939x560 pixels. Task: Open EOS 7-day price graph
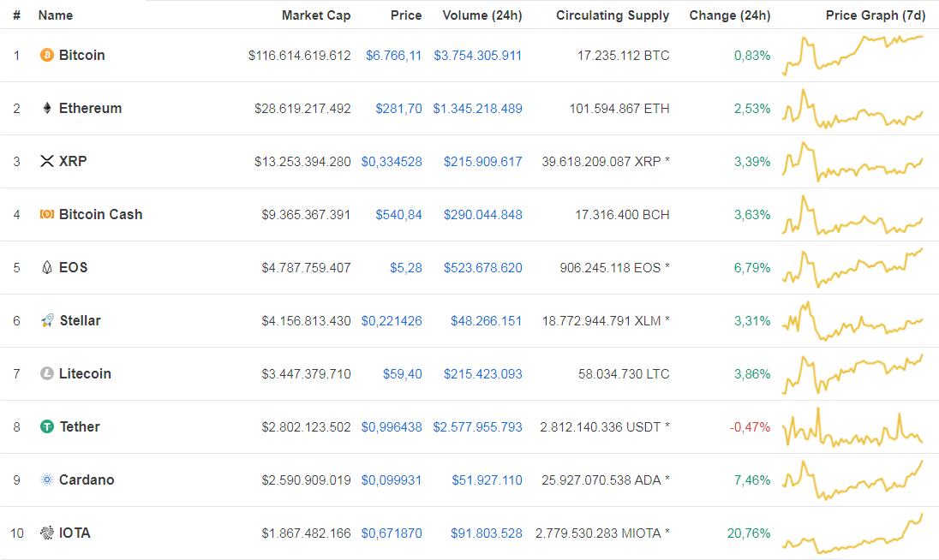(x=852, y=267)
